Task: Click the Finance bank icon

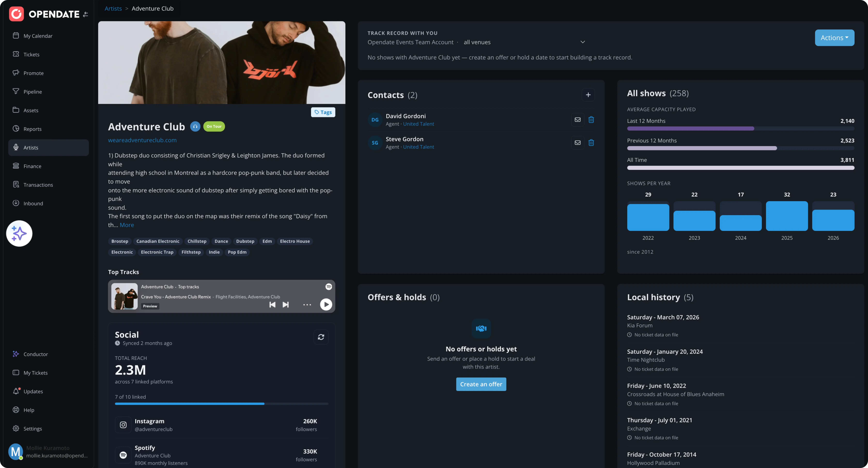Action: pos(16,166)
